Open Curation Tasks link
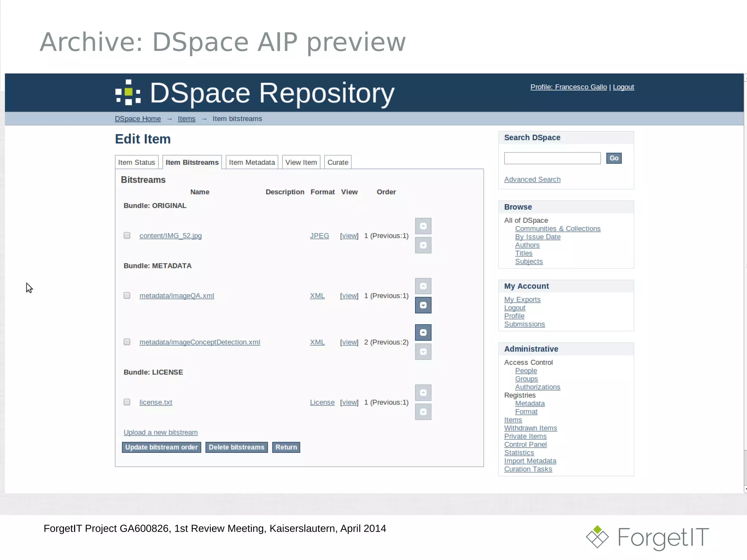This screenshot has height=560, width=747. [x=528, y=469]
